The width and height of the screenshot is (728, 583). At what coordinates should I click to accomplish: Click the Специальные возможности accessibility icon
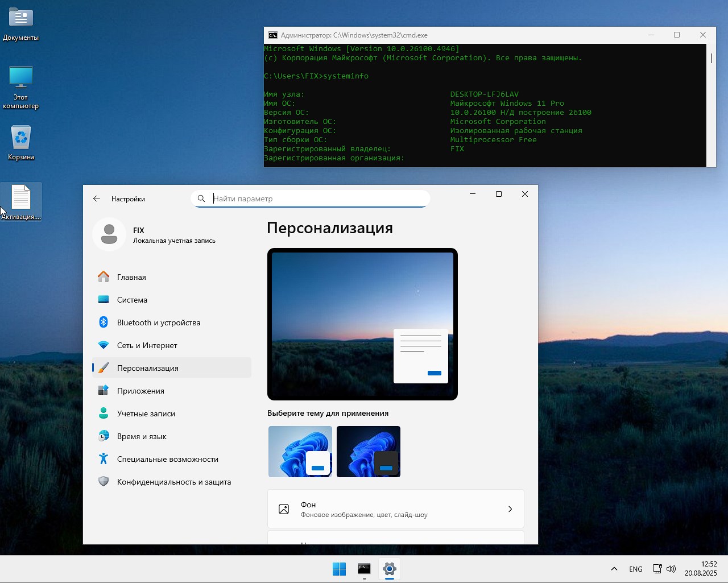point(104,459)
